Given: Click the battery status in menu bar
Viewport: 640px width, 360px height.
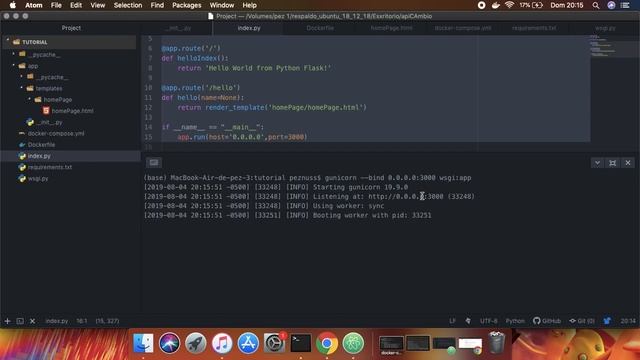Looking at the screenshot, I should point(531,5).
